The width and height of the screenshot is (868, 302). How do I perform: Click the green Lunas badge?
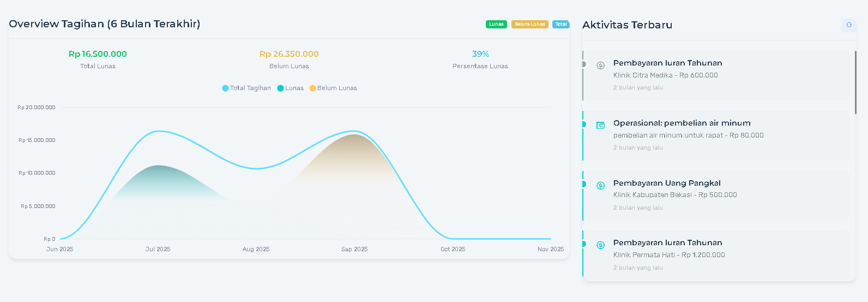pos(496,24)
